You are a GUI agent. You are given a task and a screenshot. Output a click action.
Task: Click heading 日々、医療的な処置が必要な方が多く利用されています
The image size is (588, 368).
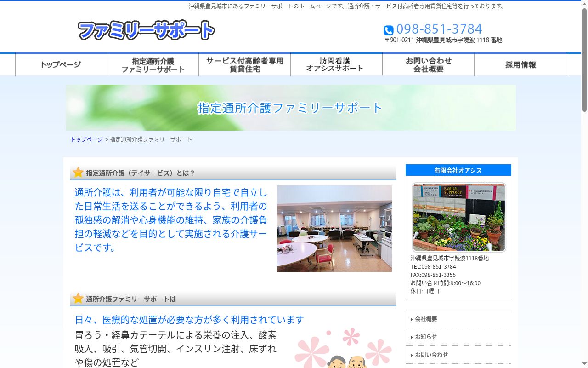click(x=189, y=320)
